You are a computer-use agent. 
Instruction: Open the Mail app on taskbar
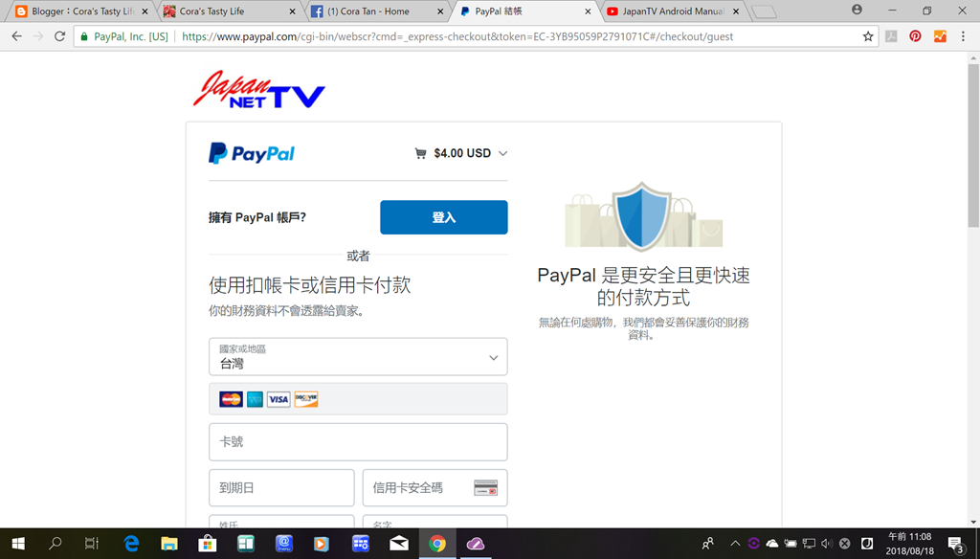399,544
